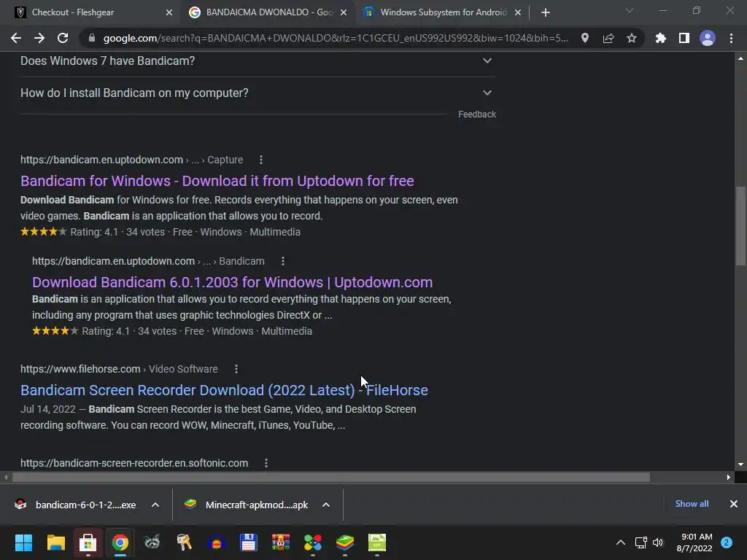The image size is (747, 560).
Task: Open the location permission icon in address bar
Action: pos(584,38)
